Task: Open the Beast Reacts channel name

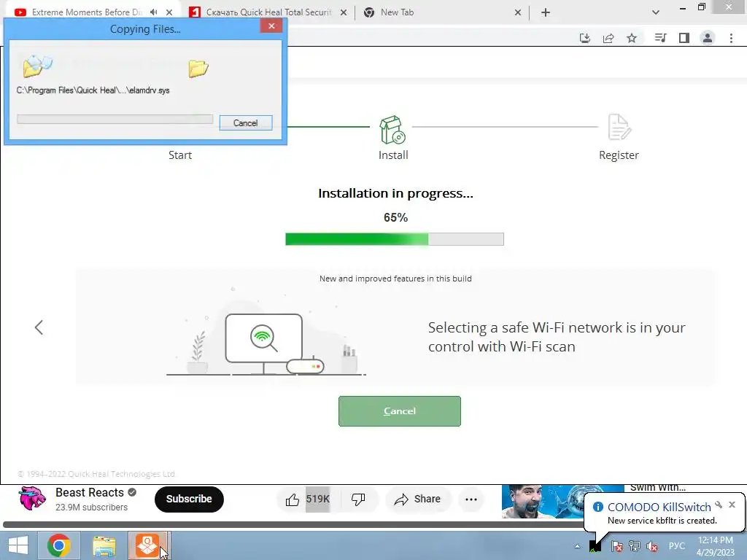Action: [90, 492]
